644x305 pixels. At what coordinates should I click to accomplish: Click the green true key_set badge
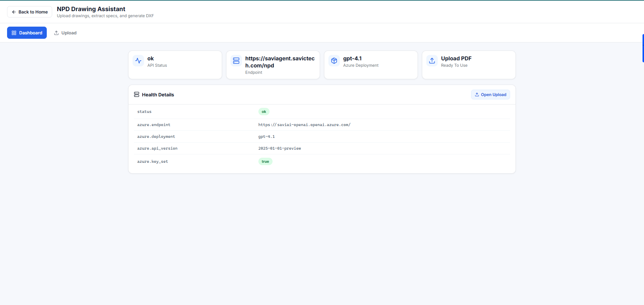(265, 161)
